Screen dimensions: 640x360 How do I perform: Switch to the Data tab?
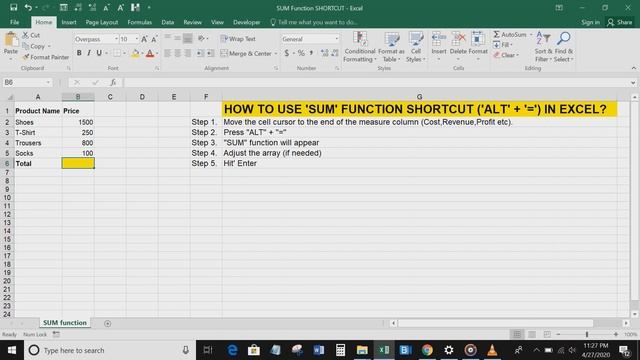pos(168,22)
